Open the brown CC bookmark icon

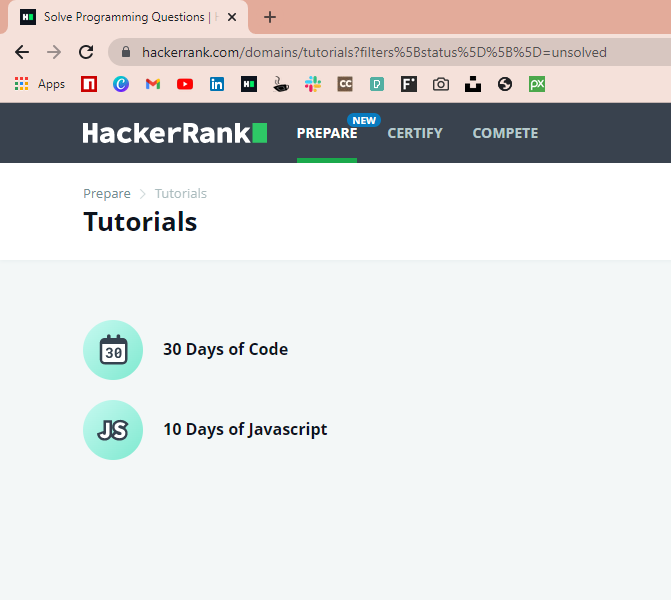click(x=345, y=84)
